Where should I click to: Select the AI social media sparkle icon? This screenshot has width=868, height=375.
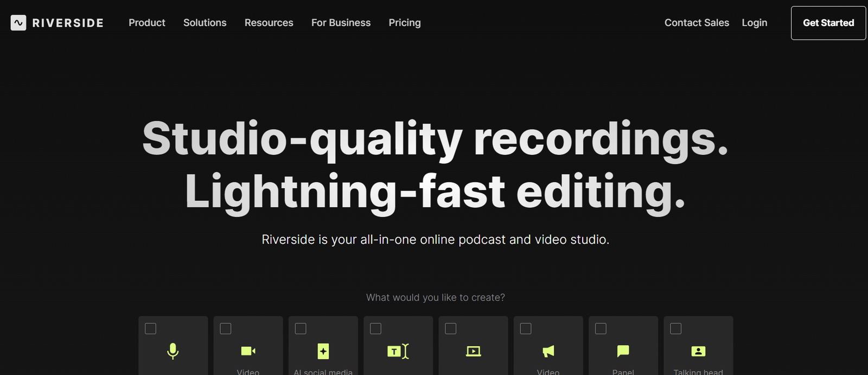pos(323,351)
